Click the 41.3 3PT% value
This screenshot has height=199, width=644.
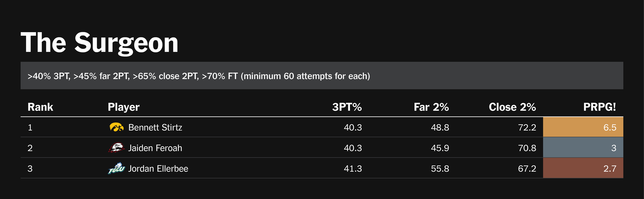(x=353, y=169)
